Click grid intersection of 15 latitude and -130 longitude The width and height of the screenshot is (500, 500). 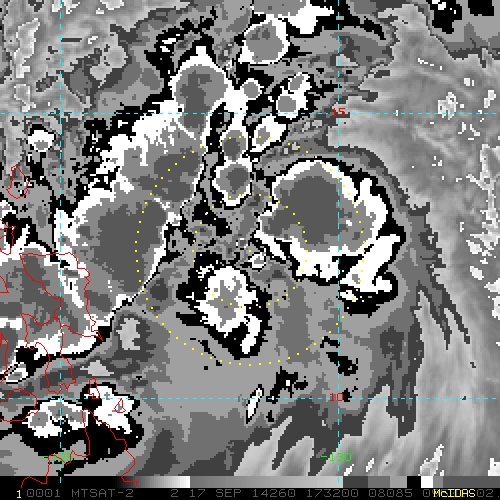pos(339,113)
